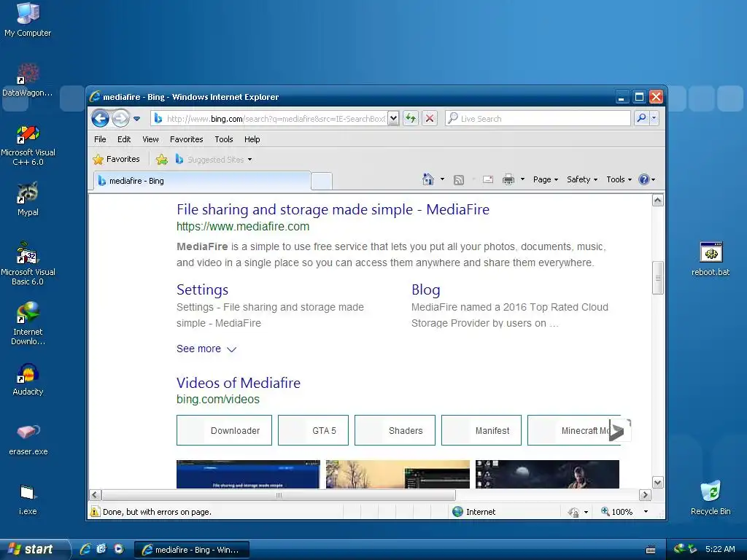The width and height of the screenshot is (747, 560).
Task: Open the dark video thumbnail with a man
Action: (x=547, y=474)
